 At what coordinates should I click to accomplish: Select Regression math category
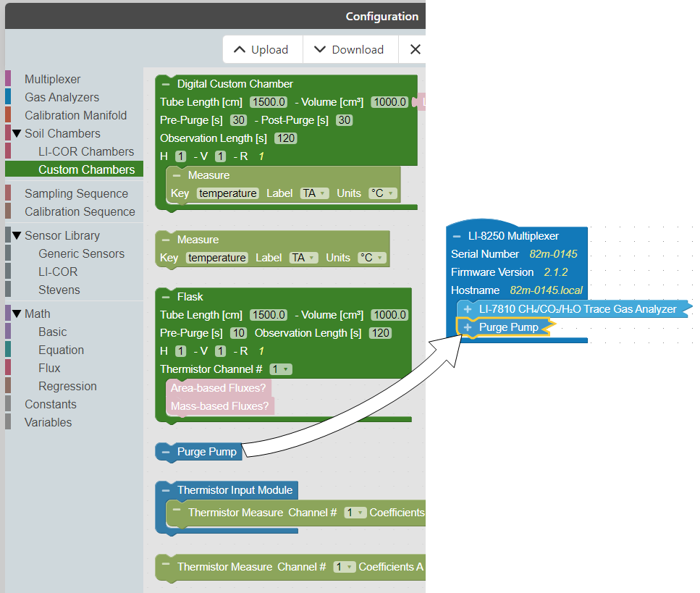pyautogui.click(x=67, y=386)
